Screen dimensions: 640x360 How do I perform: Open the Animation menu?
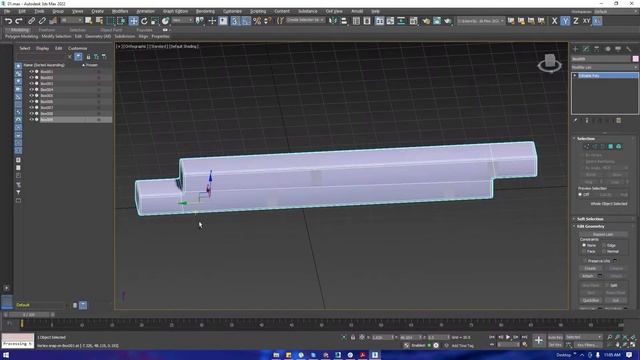[145, 11]
